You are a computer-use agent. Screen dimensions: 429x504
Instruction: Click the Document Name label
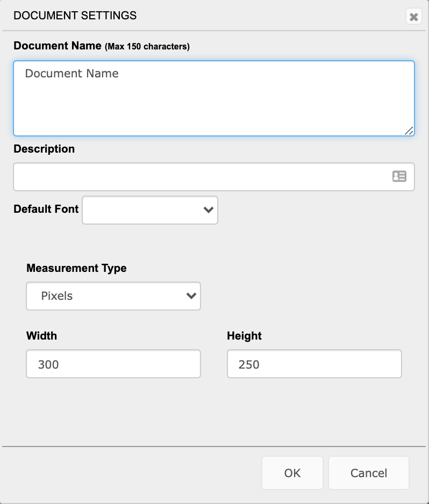coord(58,46)
